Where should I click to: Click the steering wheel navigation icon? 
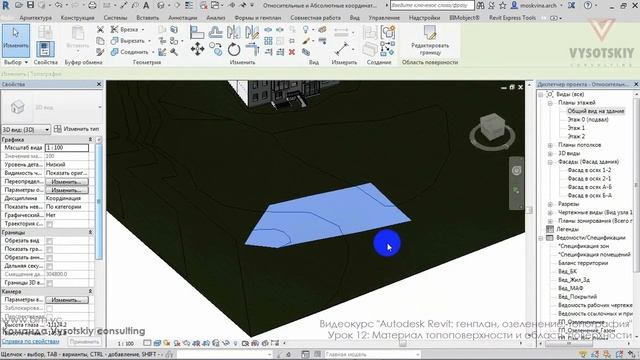(x=516, y=171)
